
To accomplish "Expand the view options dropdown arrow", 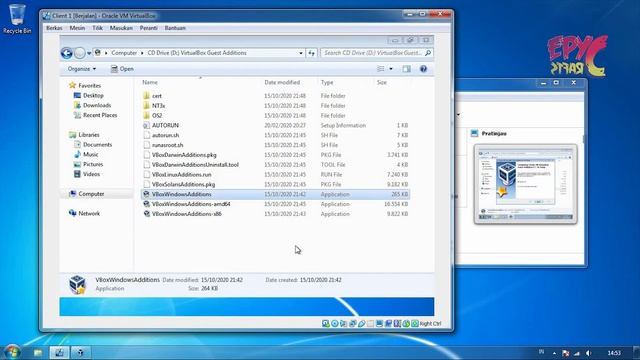I will [x=391, y=69].
